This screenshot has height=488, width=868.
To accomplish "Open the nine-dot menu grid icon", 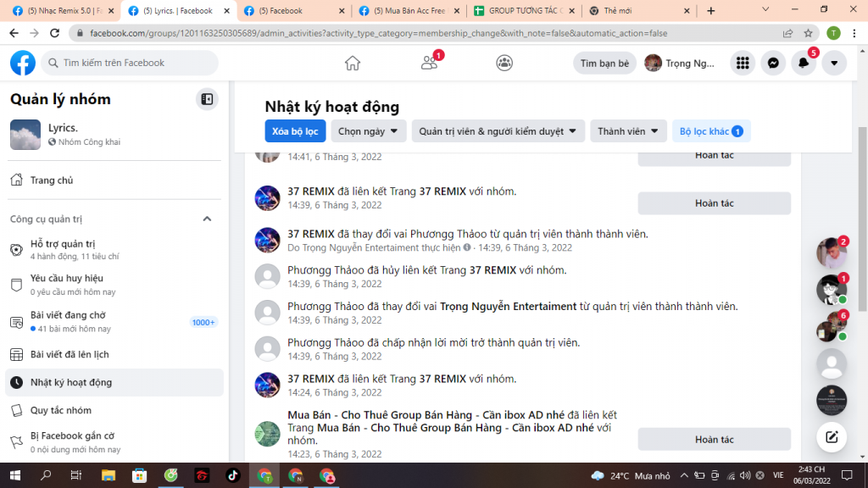I will (743, 64).
